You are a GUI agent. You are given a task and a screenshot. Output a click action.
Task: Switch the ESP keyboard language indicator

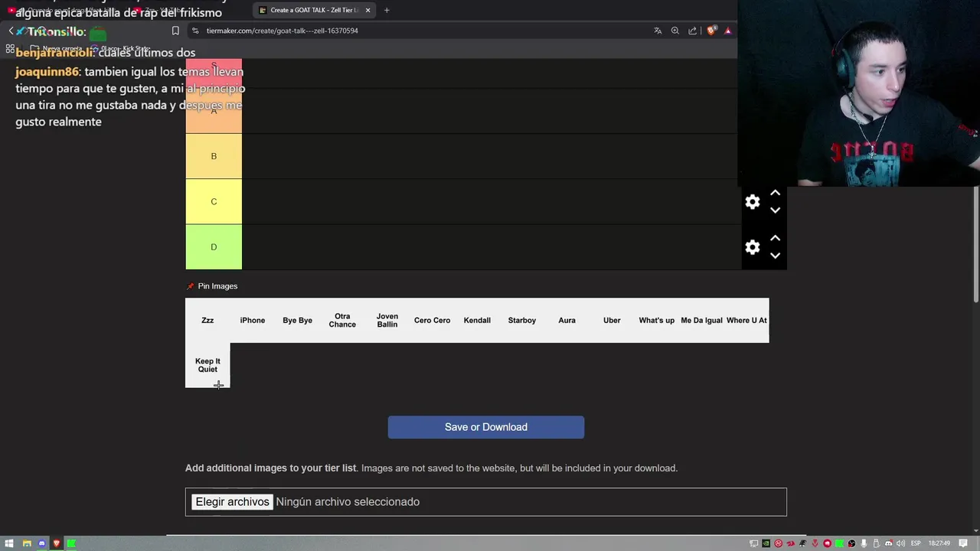click(916, 543)
